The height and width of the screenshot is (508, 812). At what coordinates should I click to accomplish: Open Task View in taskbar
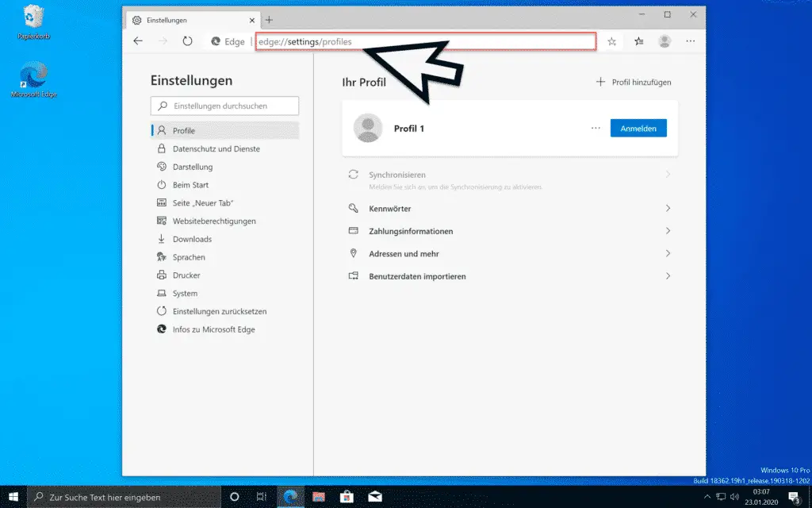coord(262,497)
